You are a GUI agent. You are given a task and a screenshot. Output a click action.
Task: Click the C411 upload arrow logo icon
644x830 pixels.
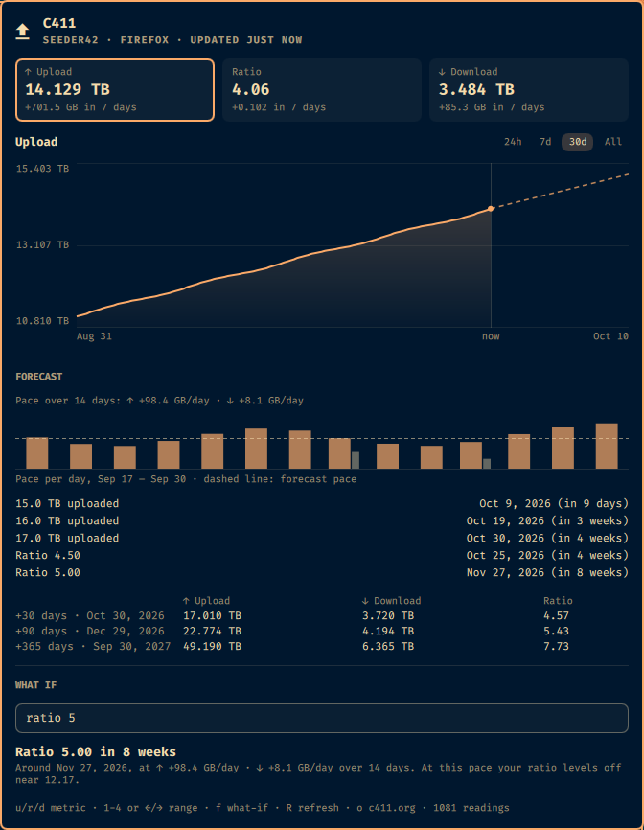tap(22, 32)
